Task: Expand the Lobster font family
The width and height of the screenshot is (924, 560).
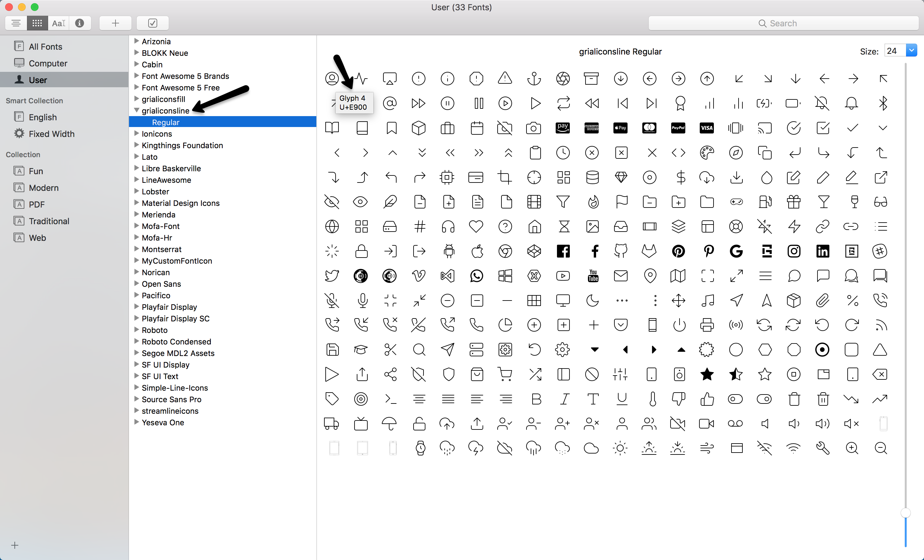Action: 136,191
